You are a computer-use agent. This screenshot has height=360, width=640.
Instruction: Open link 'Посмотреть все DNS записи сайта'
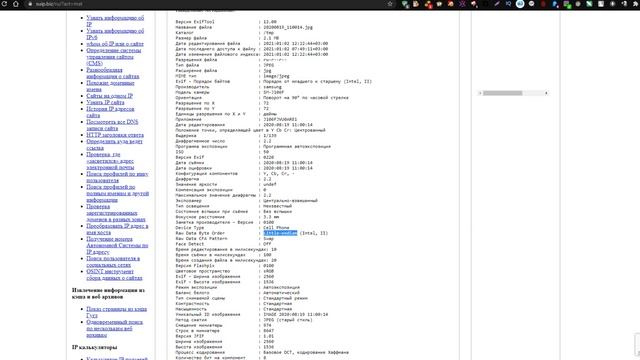tap(112, 125)
